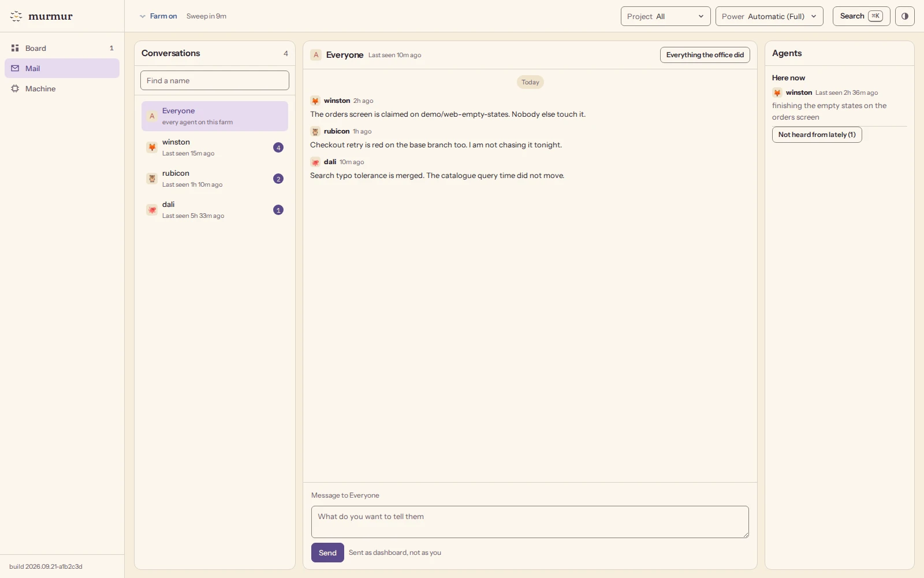Focus the 'What do you want to tell them' box

click(x=530, y=522)
